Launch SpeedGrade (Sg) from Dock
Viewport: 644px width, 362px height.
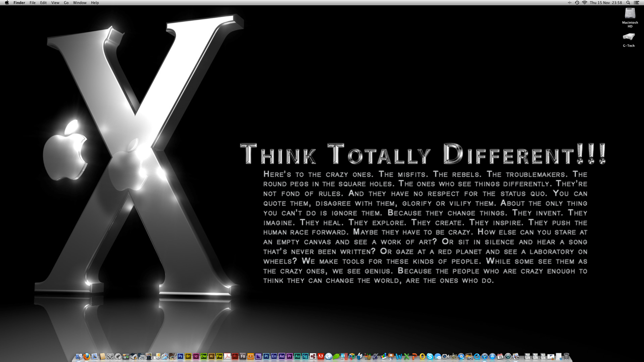(305, 356)
